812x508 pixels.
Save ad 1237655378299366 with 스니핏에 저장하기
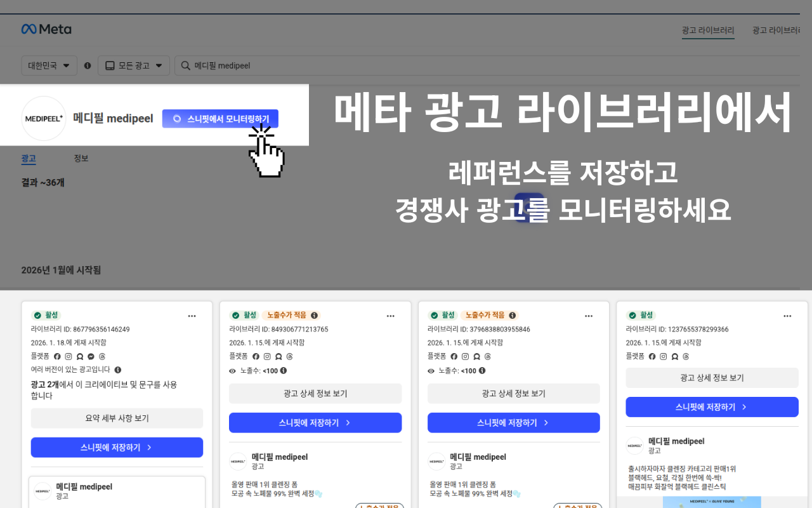tap(712, 407)
